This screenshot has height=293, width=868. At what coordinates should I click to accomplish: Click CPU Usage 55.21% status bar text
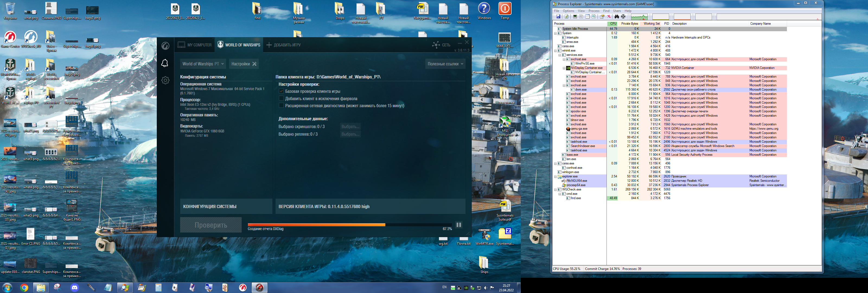pos(566,269)
